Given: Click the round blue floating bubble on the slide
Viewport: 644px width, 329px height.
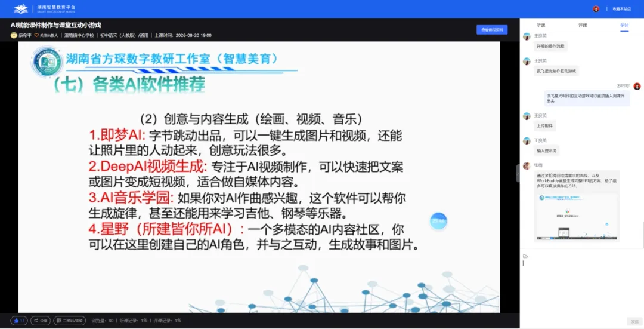Looking at the screenshot, I should coord(438,222).
